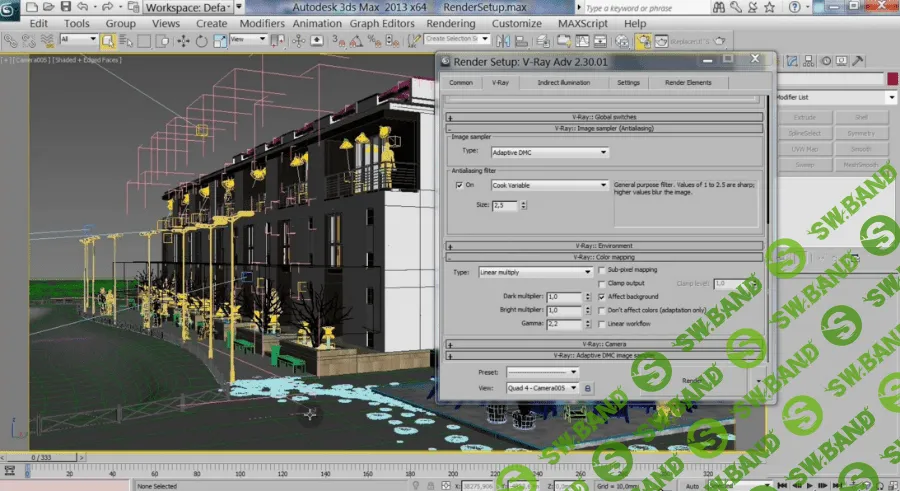
Task: Enable the Sub-pixel mapping checkbox
Action: pyautogui.click(x=600, y=270)
